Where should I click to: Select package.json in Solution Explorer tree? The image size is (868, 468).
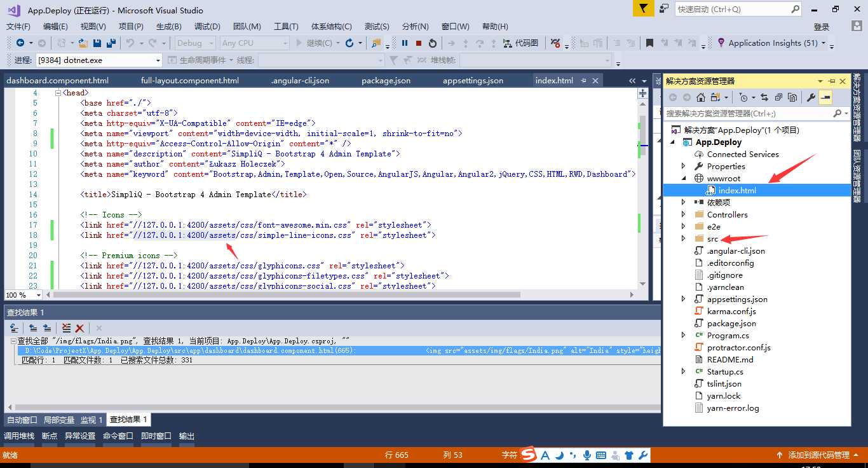click(x=731, y=324)
